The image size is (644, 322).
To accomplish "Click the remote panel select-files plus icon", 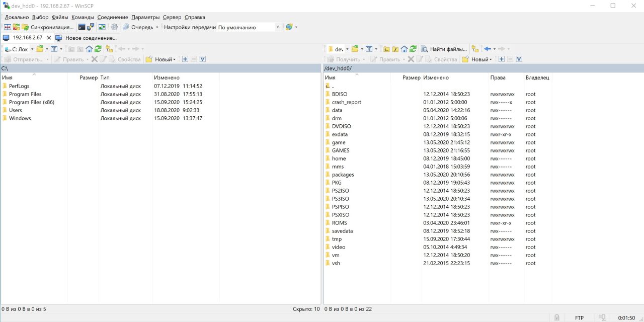I will coord(502,59).
